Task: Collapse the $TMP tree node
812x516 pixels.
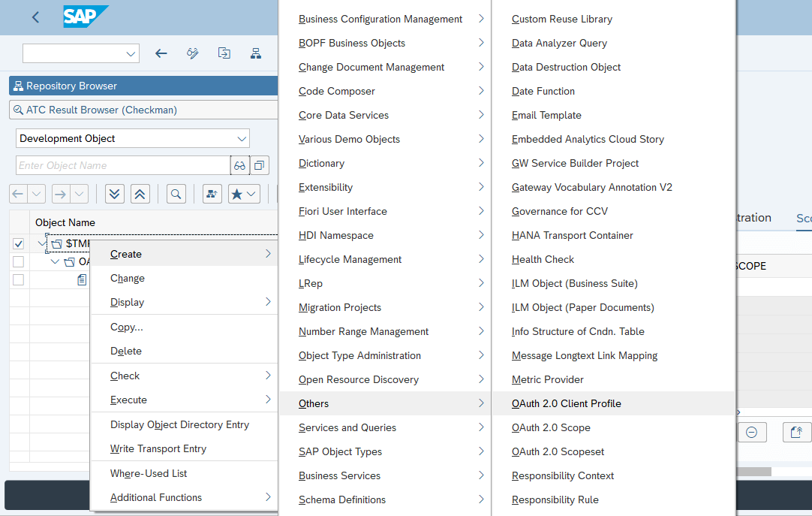Action: pos(42,243)
